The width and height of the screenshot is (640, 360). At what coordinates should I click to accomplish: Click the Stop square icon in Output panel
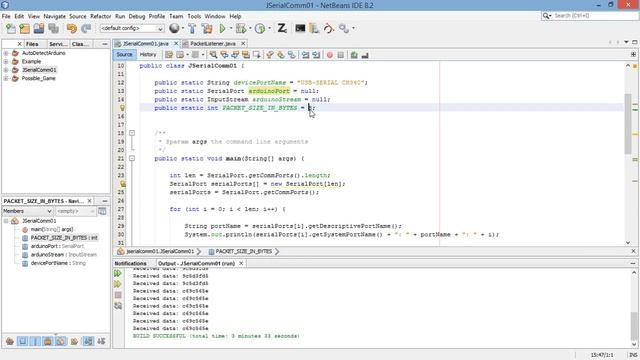(118, 295)
